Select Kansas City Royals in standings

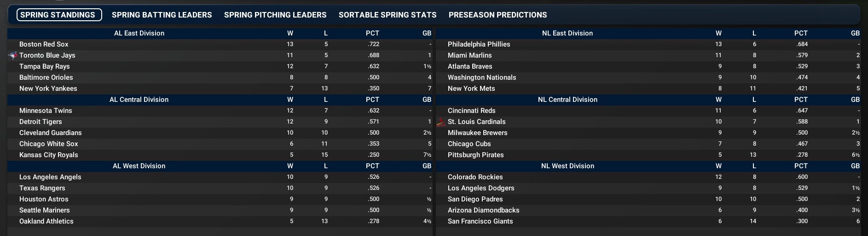(49, 155)
